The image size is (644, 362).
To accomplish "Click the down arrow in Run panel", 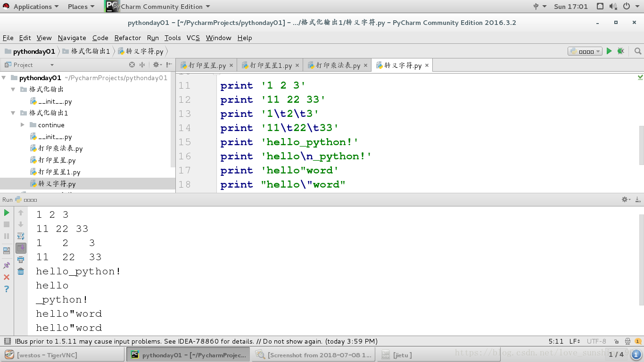I will click(21, 224).
